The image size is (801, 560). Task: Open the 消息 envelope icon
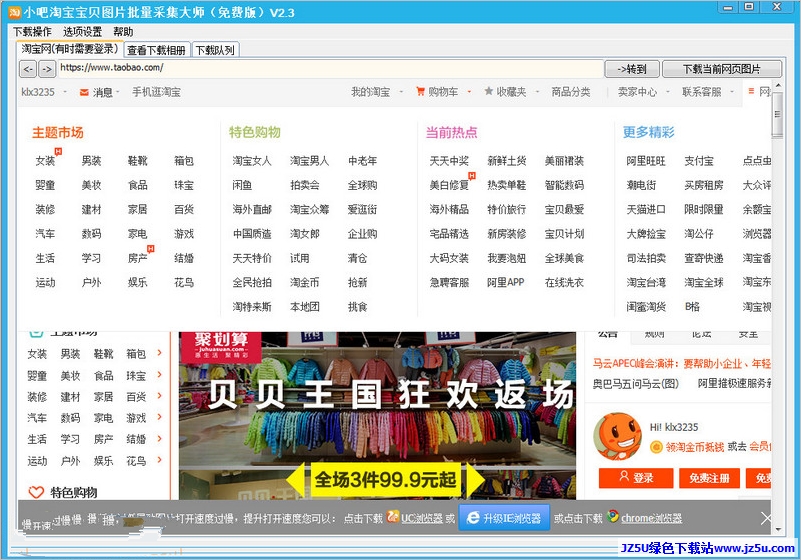pyautogui.click(x=84, y=92)
